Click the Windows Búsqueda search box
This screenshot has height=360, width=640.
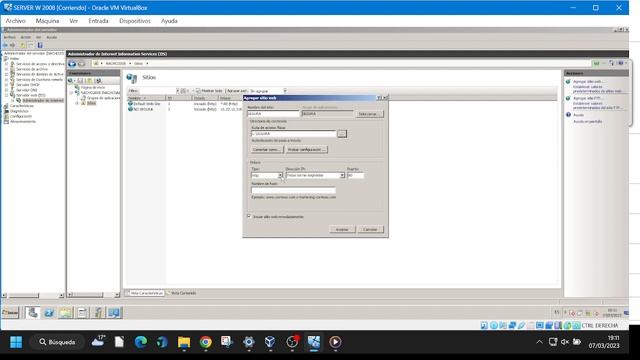click(57, 342)
